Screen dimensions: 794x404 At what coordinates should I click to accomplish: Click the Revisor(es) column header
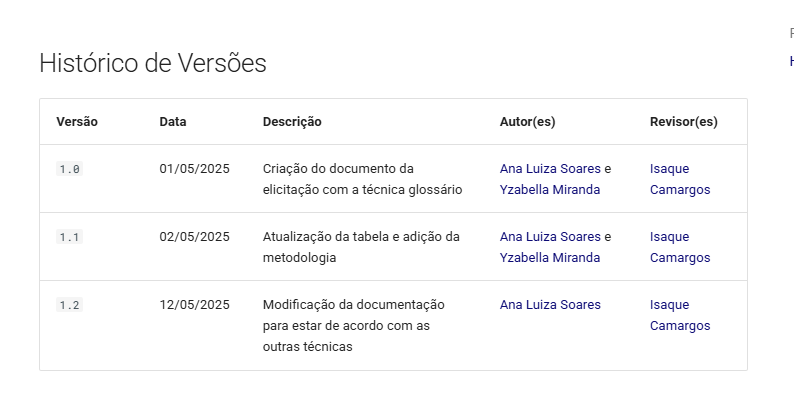click(684, 122)
